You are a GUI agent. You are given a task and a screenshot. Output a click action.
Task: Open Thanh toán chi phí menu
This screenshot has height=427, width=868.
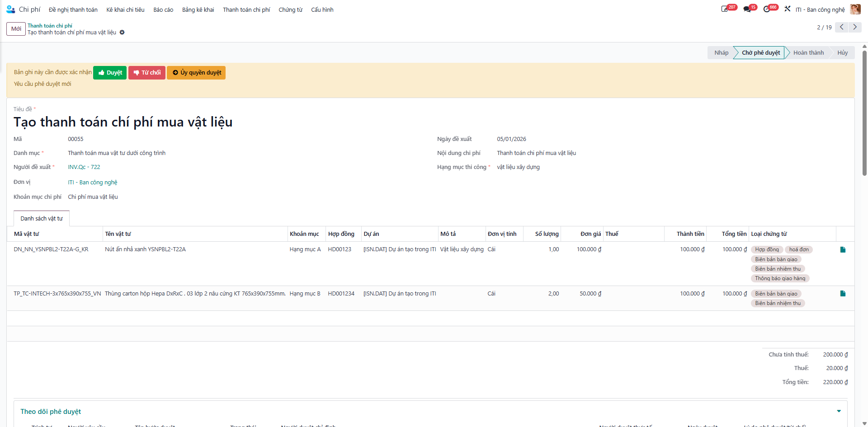click(x=246, y=9)
